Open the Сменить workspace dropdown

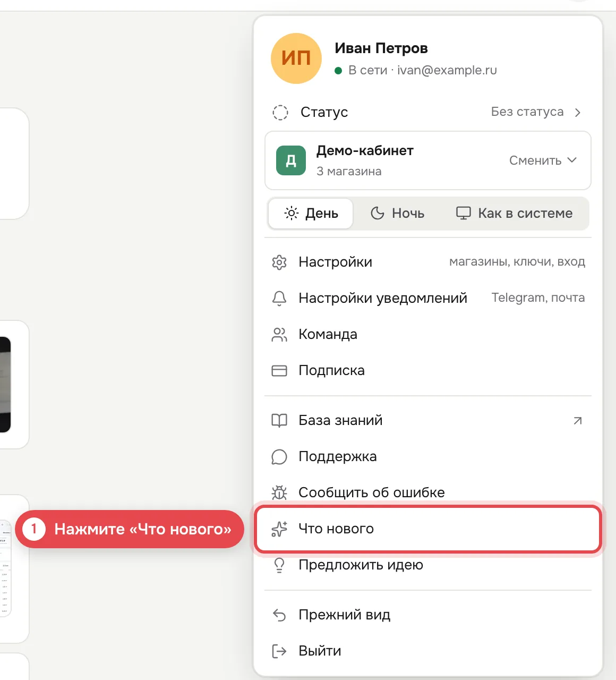tap(543, 160)
